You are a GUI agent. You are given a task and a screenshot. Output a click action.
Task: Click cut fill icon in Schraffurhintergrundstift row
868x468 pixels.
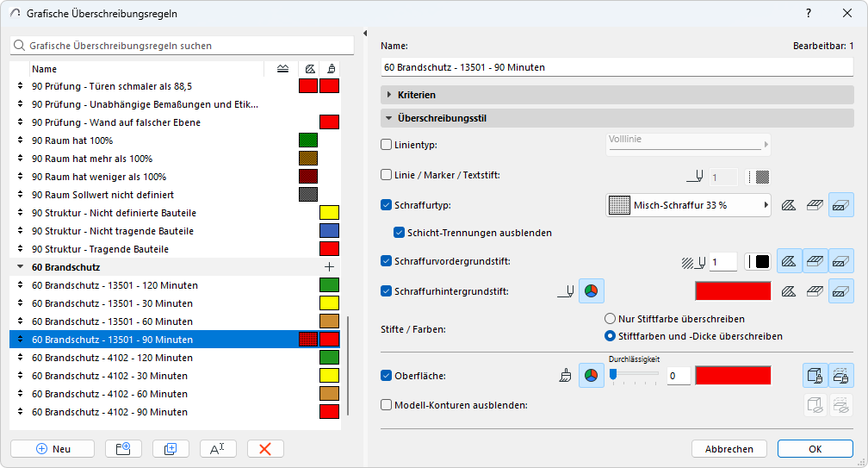(840, 291)
